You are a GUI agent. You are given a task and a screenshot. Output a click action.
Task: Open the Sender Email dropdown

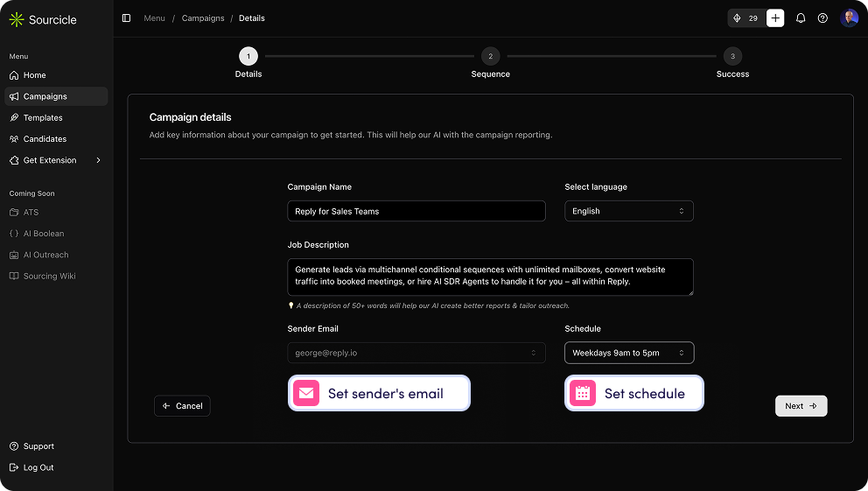(416, 353)
